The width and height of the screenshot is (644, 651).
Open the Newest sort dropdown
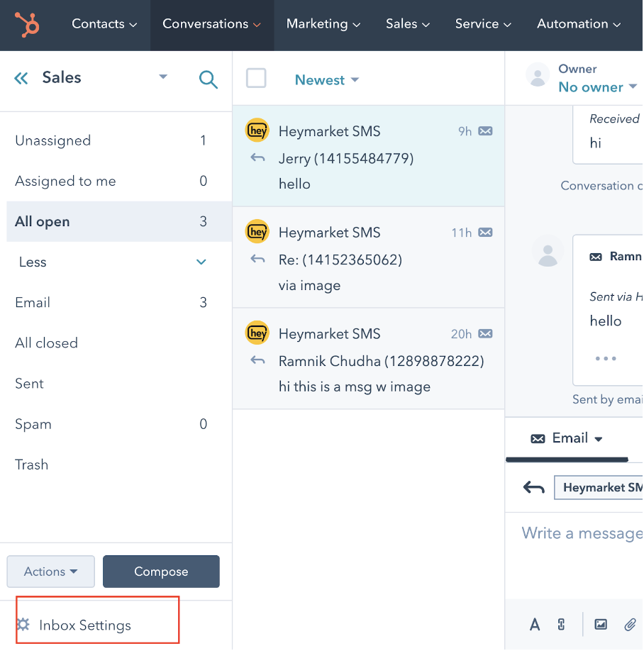pyautogui.click(x=326, y=79)
